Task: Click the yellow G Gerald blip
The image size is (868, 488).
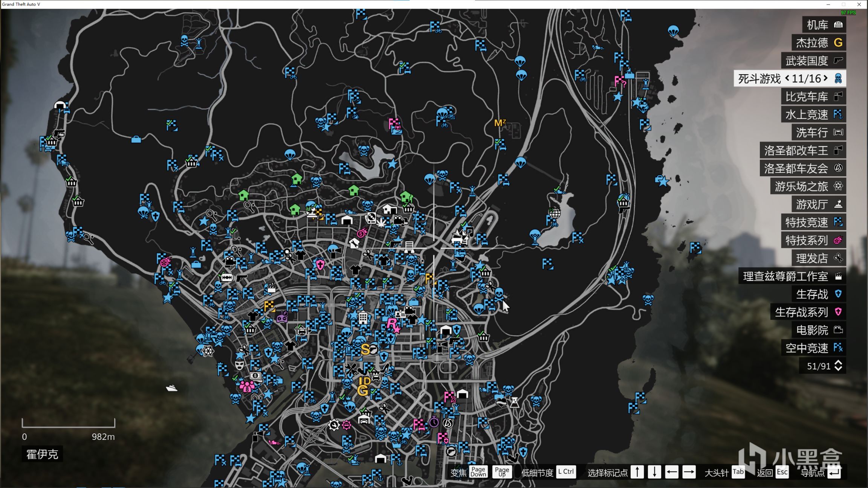Action: pyautogui.click(x=362, y=390)
